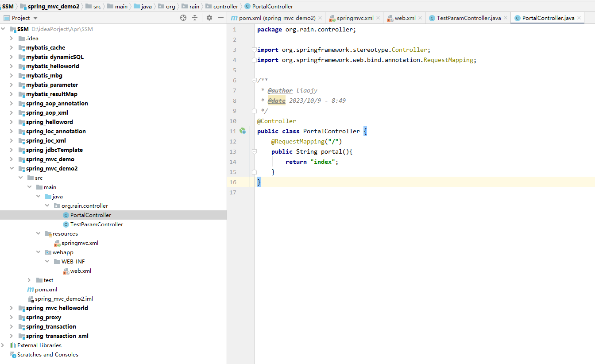The height and width of the screenshot is (364, 595).
Task: Fold the import block on line 3
Action: [x=254, y=50]
